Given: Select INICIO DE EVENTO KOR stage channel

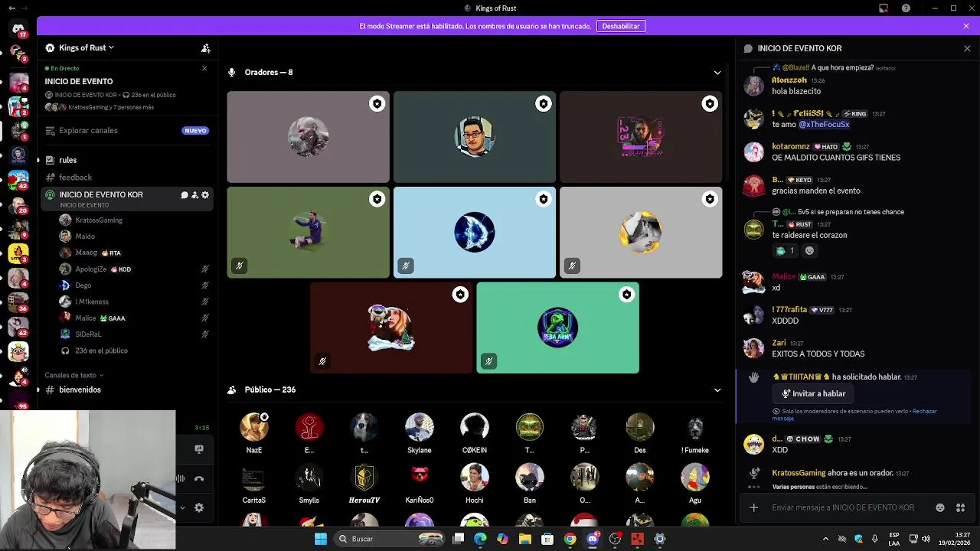Looking at the screenshot, I should tap(126, 199).
